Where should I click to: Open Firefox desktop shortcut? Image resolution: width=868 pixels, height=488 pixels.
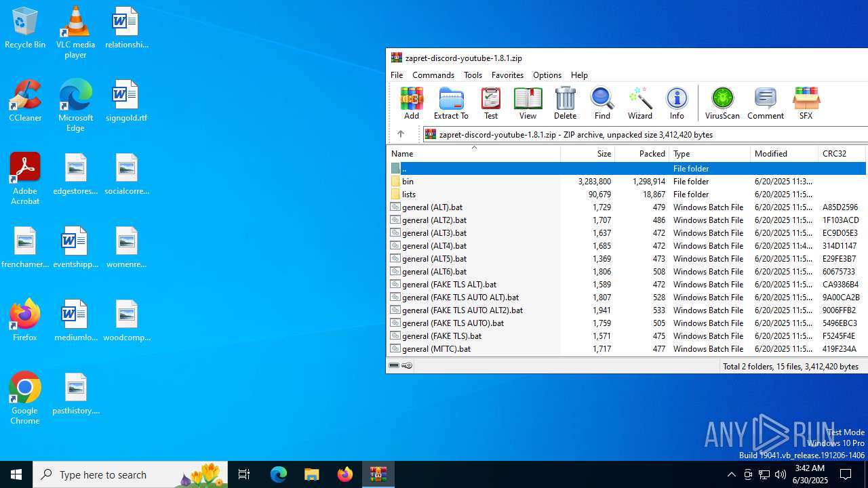pos(25,320)
